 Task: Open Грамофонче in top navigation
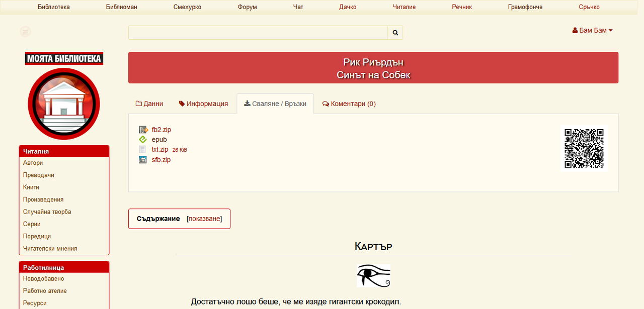tap(525, 7)
